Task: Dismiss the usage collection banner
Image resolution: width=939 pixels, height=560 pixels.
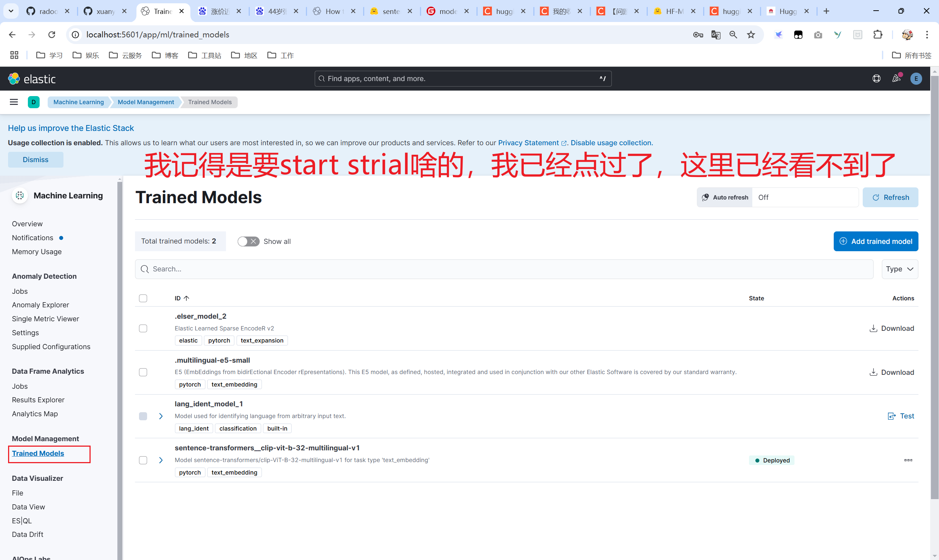Action: pyautogui.click(x=36, y=160)
